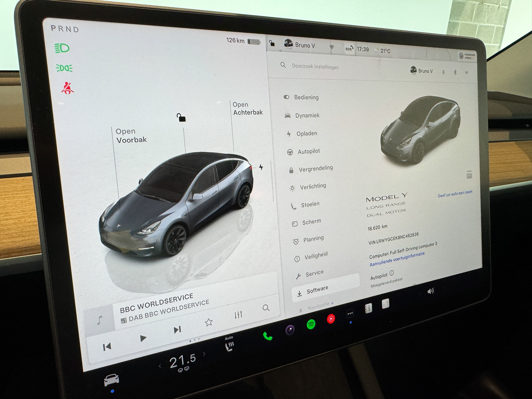Screen dimensions: 532x399
Task: Click Aanvullende voertuiginformatie link
Action: (x=397, y=259)
